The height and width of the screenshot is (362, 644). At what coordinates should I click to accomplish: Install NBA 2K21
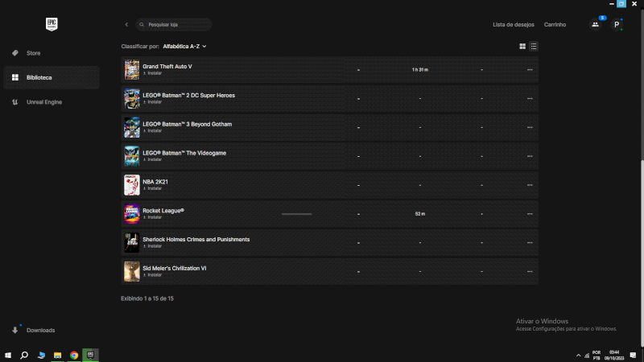[154, 188]
